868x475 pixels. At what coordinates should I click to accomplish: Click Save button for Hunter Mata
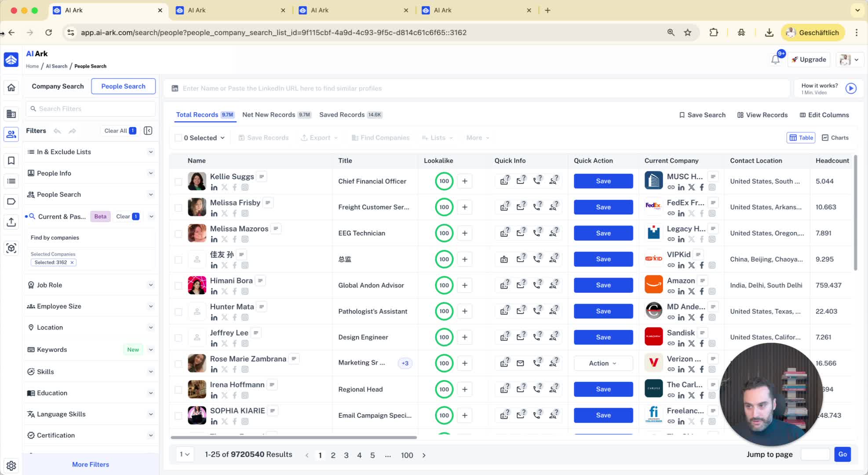(603, 311)
